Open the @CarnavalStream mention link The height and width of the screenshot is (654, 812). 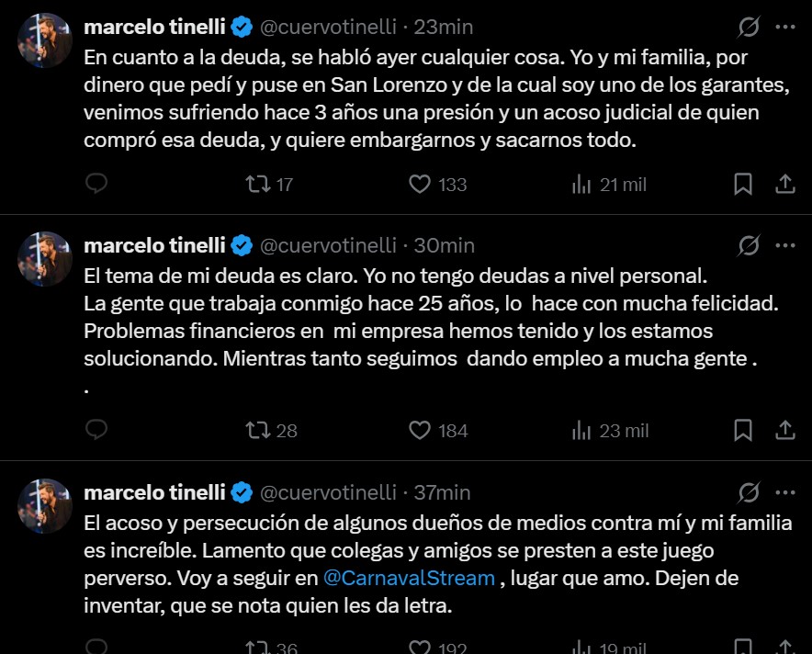[410, 579]
